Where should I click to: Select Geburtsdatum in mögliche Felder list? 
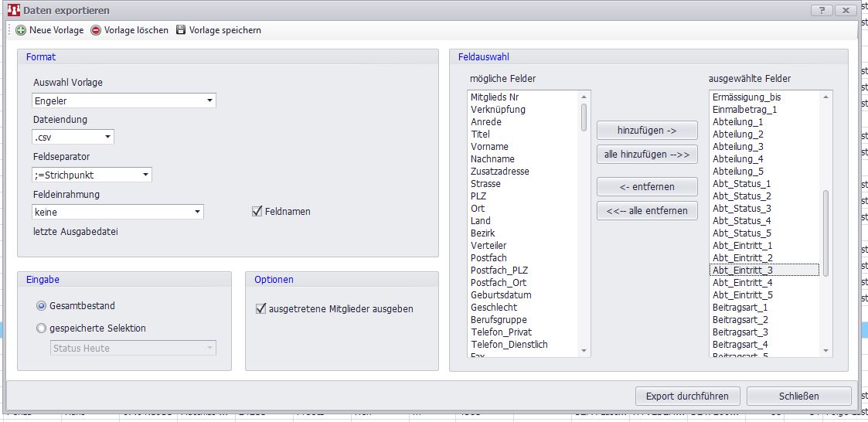[x=500, y=294]
